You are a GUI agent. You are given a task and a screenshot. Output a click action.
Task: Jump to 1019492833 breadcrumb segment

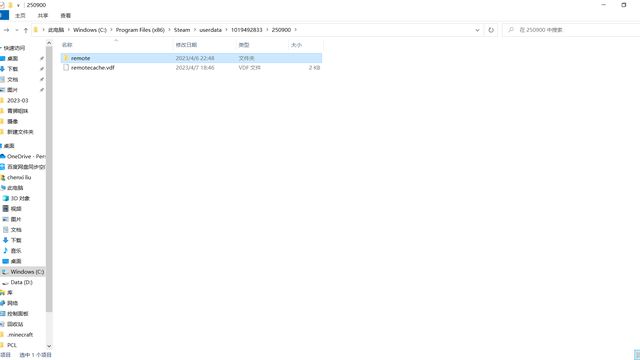[247, 30]
